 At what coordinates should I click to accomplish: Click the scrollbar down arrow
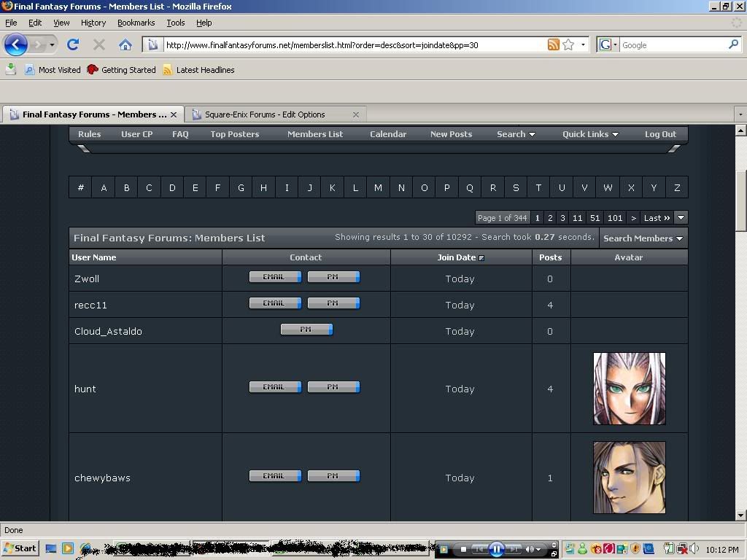click(741, 516)
